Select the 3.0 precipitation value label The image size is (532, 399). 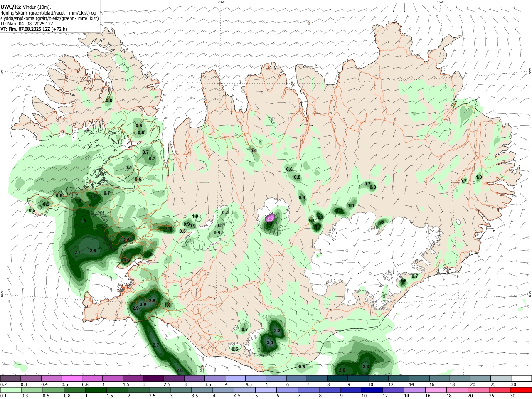coord(143,305)
